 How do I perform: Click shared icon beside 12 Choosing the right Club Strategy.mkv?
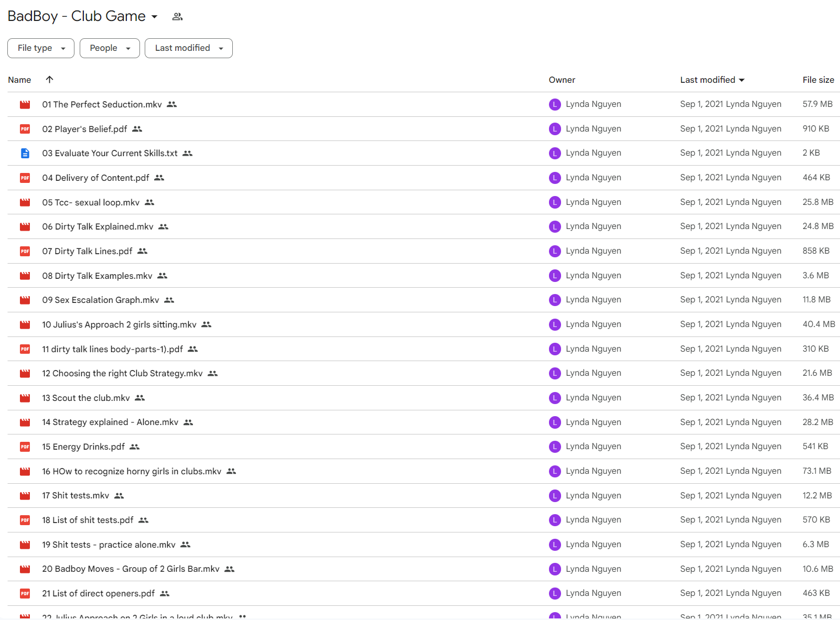click(212, 374)
